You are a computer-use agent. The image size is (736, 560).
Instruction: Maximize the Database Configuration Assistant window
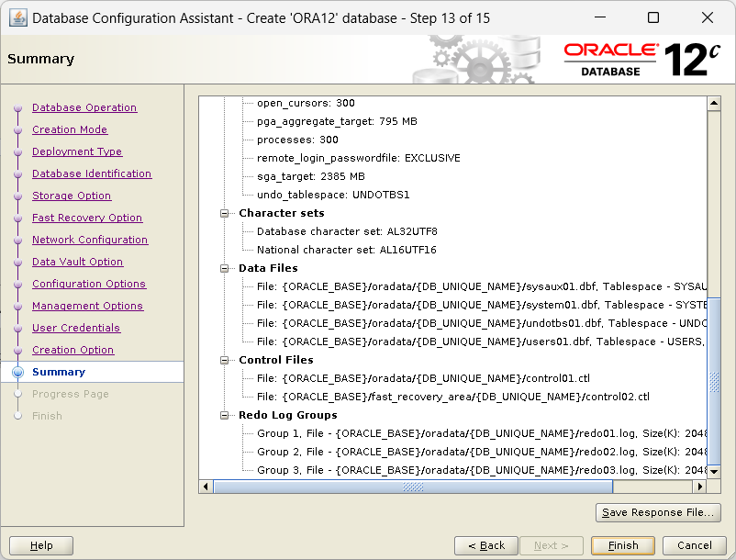tap(652, 17)
